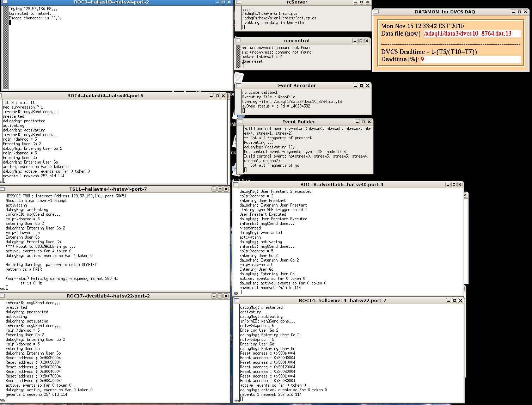Minimize the ROC4 terminal window
This screenshot has height=405, width=532.
pyautogui.click(x=211, y=96)
